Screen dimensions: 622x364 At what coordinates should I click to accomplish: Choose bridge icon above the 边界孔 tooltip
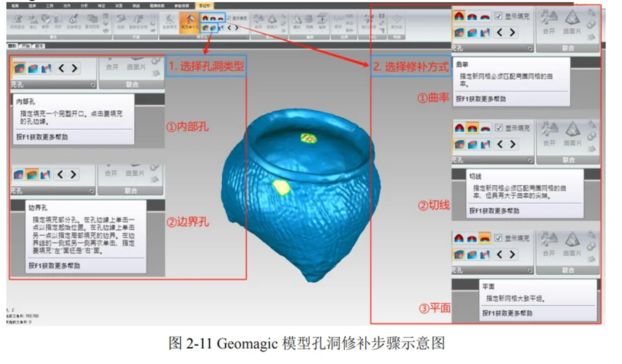(45, 174)
